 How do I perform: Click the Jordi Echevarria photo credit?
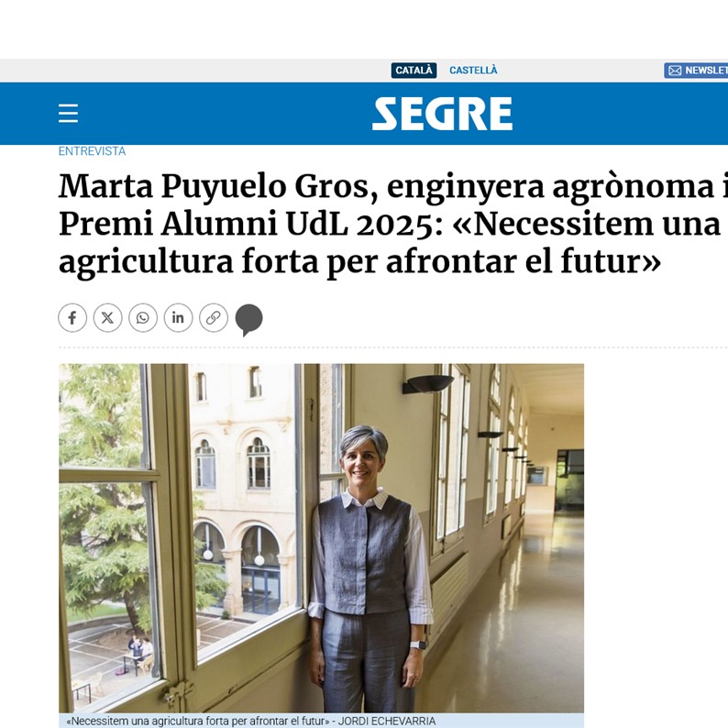click(x=387, y=721)
